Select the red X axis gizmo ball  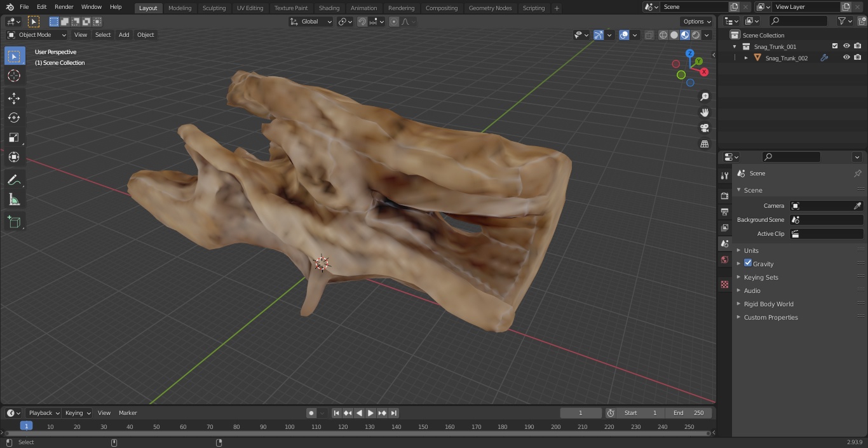click(x=704, y=72)
